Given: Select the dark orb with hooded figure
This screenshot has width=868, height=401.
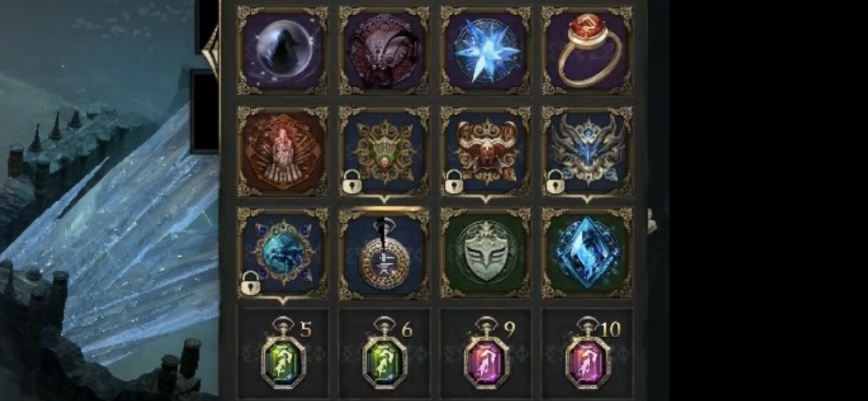Looking at the screenshot, I should pyautogui.click(x=283, y=51).
